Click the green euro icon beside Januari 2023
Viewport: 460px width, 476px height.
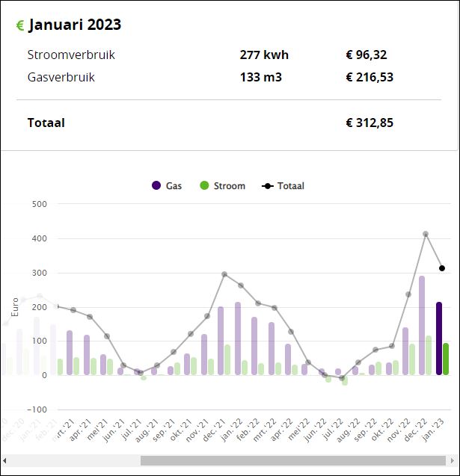pos(19,26)
